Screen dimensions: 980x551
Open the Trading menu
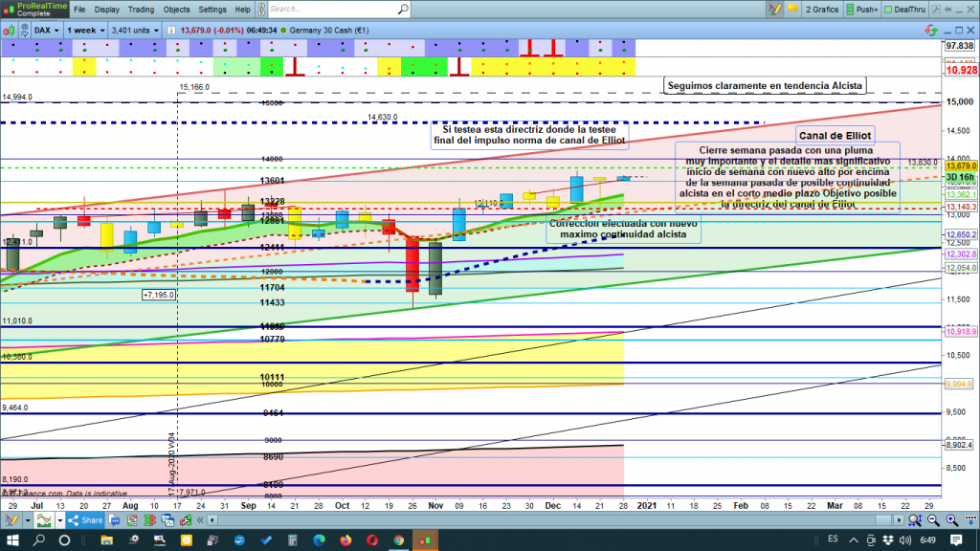tap(141, 9)
